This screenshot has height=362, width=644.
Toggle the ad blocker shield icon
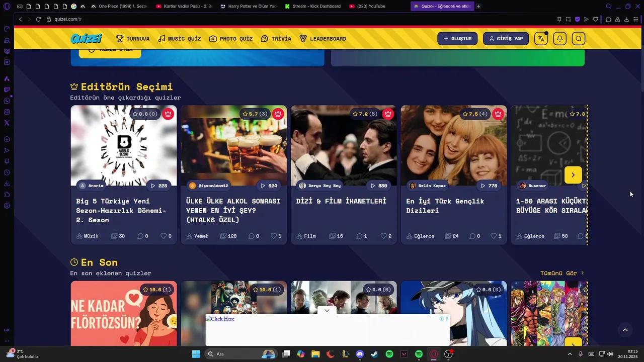pyautogui.click(x=578, y=19)
